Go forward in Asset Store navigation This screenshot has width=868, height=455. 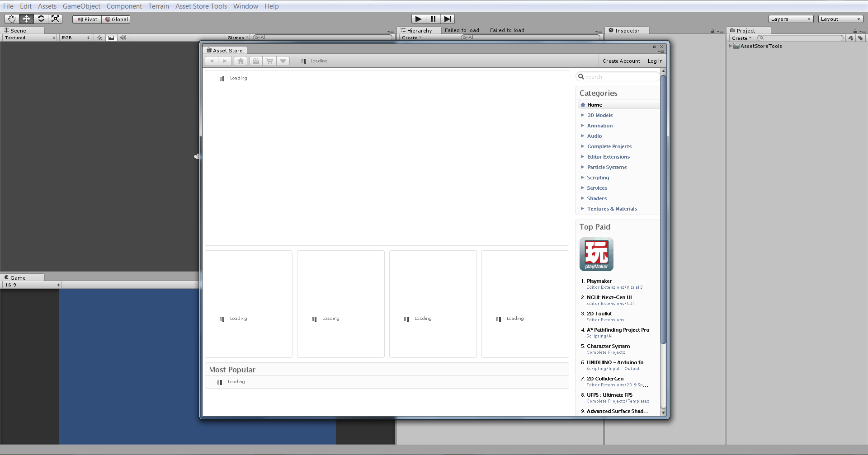(x=225, y=61)
